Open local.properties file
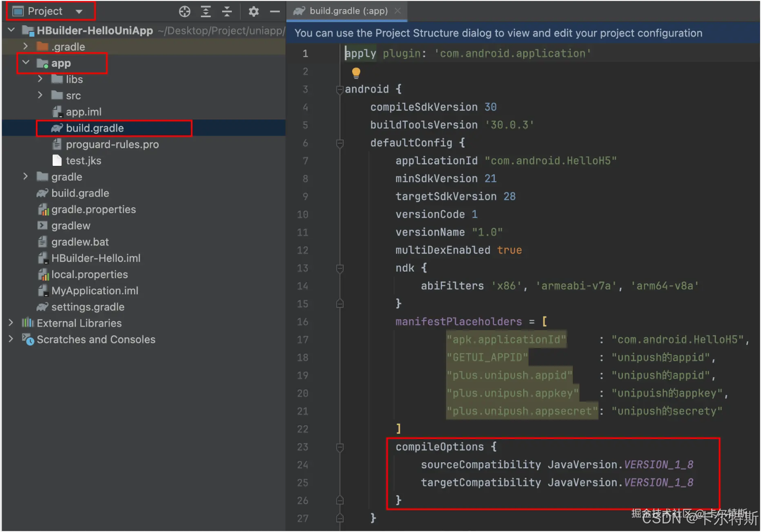The width and height of the screenshot is (761, 532). tap(90, 274)
